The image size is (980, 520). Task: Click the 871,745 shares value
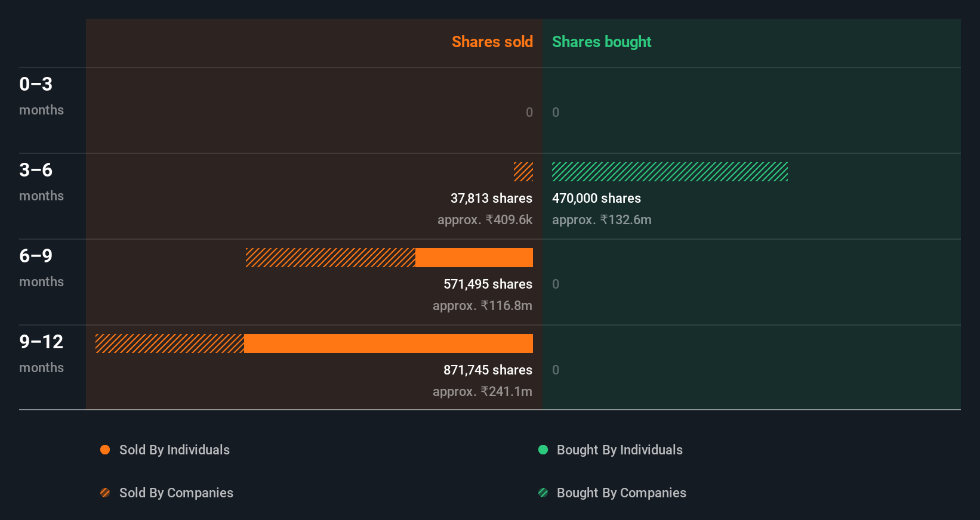click(x=488, y=370)
